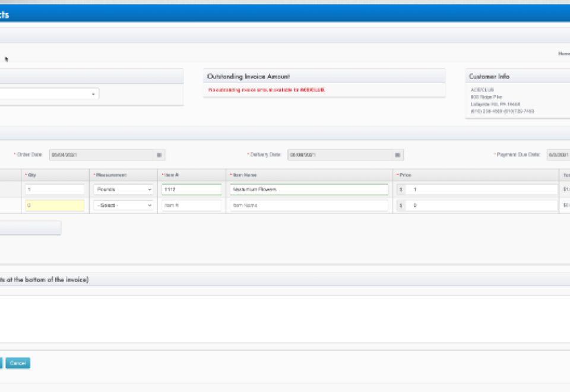Click the wide gray button below the item rows
The width and height of the screenshot is (570, 392).
30,228
